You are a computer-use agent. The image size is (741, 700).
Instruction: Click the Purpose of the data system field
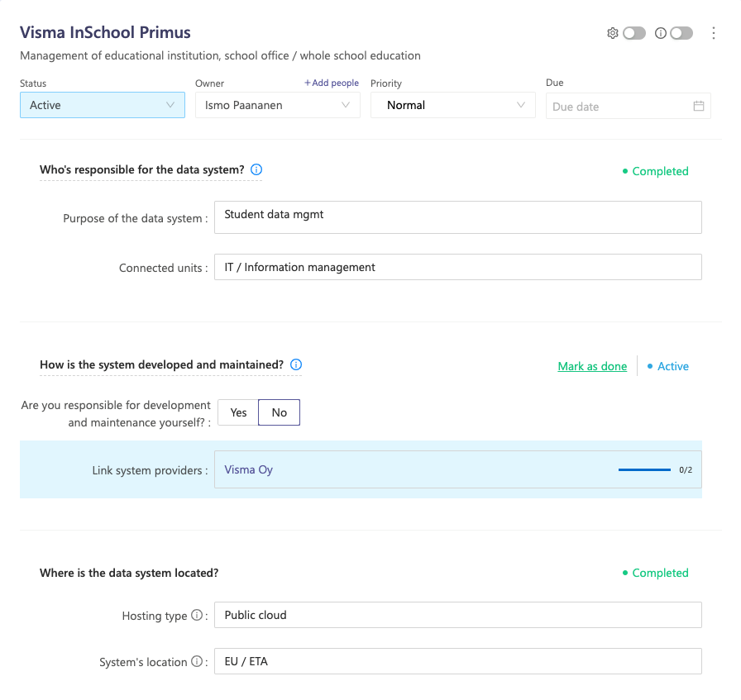pyautogui.click(x=458, y=217)
